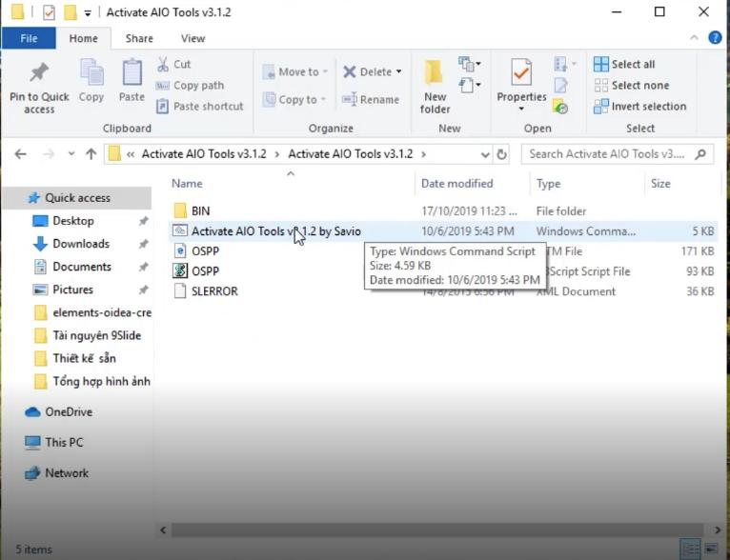Click the History icon in Open group
Image resolution: width=730 pixels, height=560 pixels.
560,107
